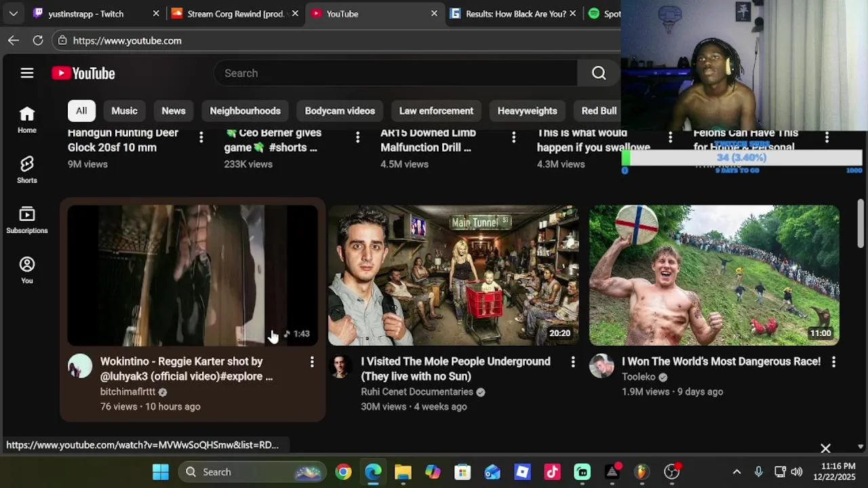The height and width of the screenshot is (488, 868).
Task: Open AR15 Downed Limb Malfunction Drill title
Action: click(x=428, y=140)
